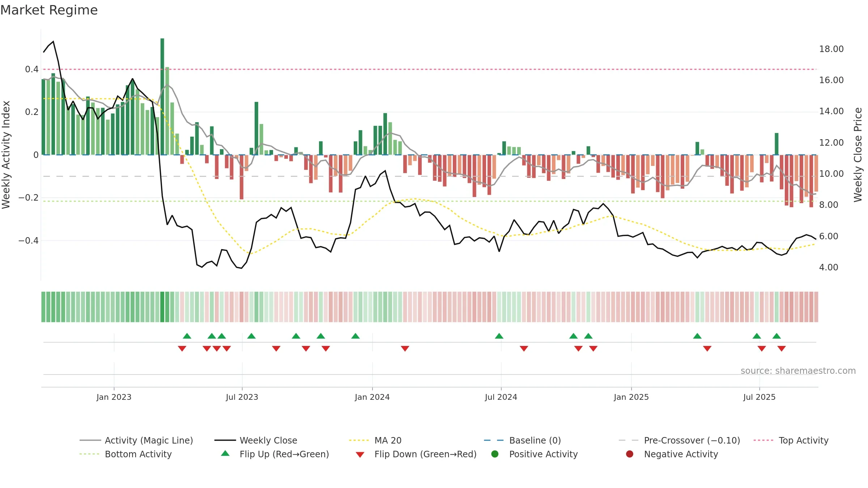Click the source: sharemaestro.com label
Screen dimensions: 868x488
click(798, 371)
